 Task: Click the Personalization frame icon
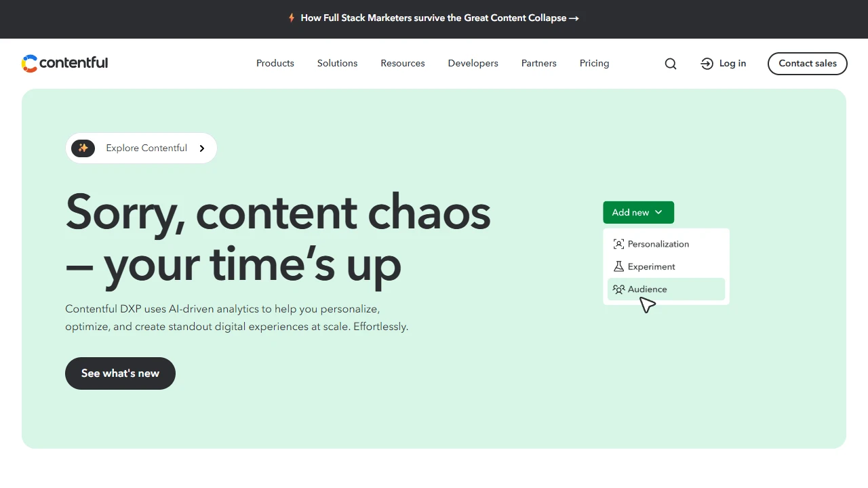[x=618, y=243]
